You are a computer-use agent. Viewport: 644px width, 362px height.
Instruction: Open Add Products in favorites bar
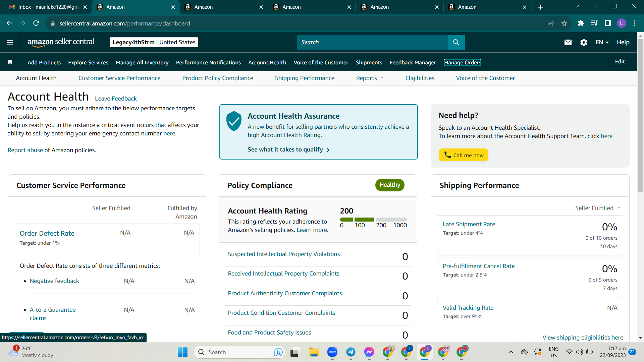(44, 63)
